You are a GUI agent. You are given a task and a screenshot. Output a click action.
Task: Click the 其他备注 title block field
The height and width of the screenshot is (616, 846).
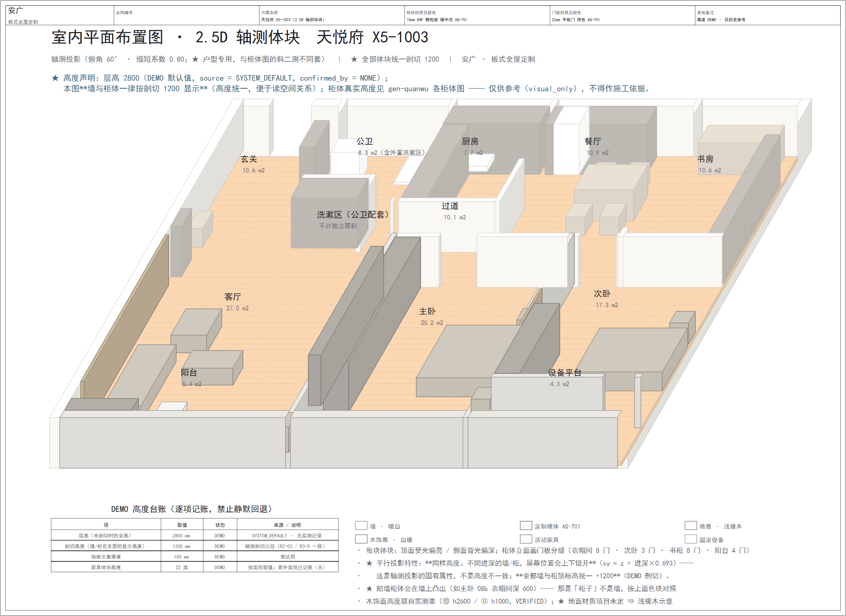768,15
